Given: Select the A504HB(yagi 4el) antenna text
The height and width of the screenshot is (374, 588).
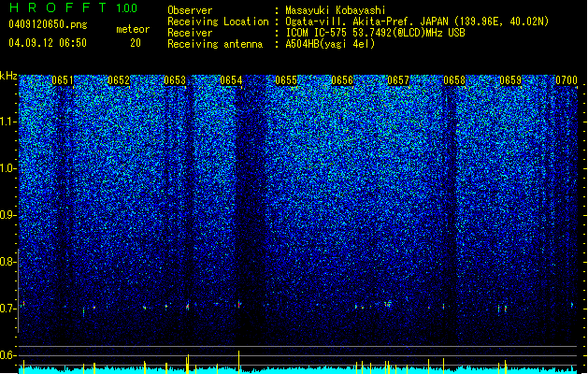Looking at the screenshot, I should (x=330, y=44).
